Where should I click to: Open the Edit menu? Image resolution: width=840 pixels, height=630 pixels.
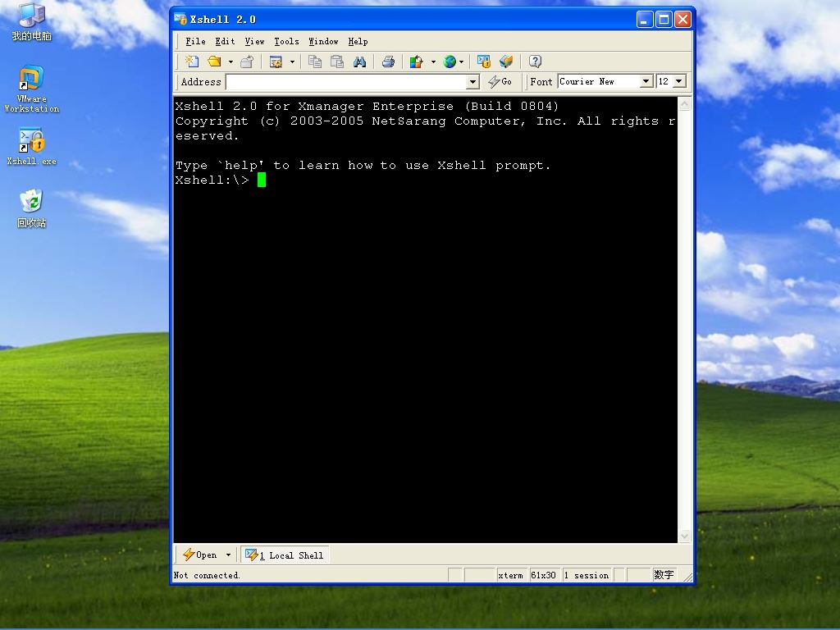225,41
